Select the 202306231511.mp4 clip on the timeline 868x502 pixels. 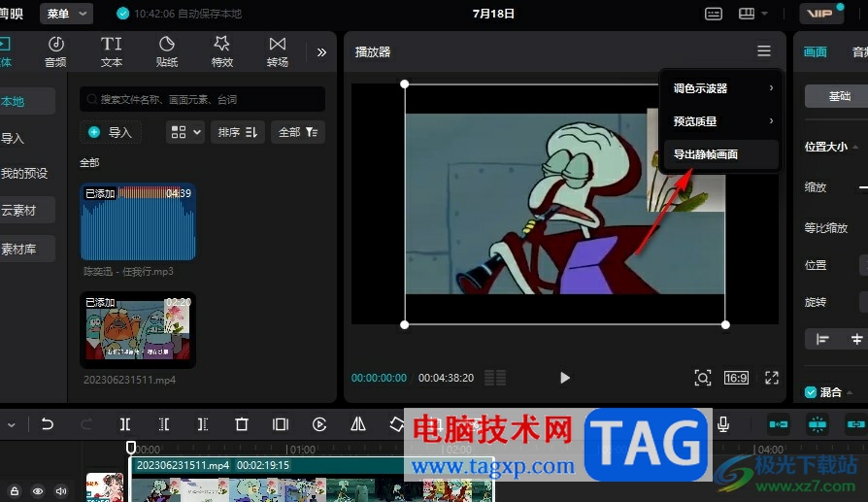tap(312, 480)
